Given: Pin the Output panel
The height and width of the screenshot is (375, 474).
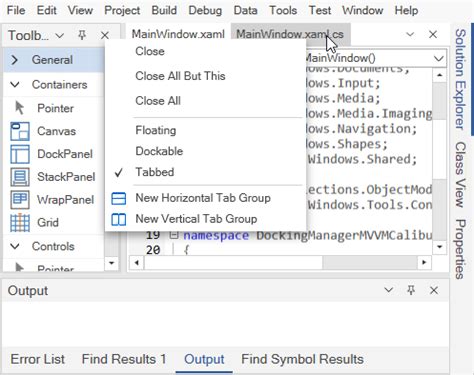Looking at the screenshot, I should coord(411,290).
